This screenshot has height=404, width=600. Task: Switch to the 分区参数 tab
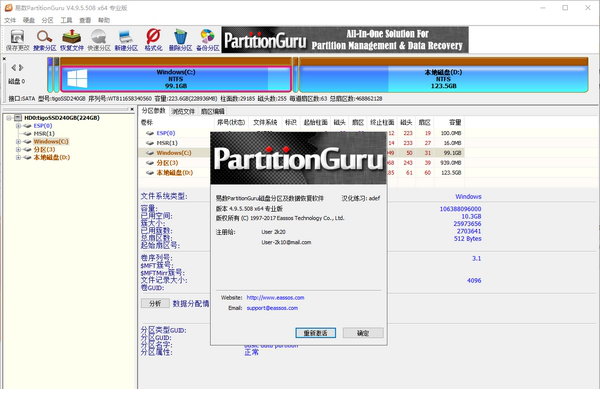point(153,111)
